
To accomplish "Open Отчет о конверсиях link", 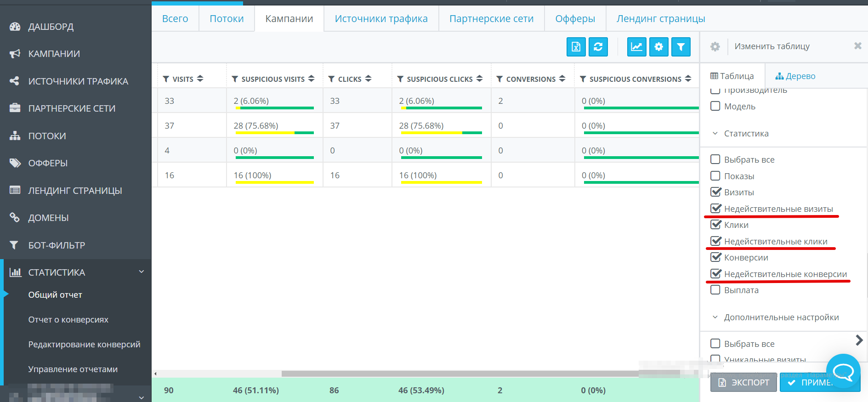I will (x=68, y=320).
